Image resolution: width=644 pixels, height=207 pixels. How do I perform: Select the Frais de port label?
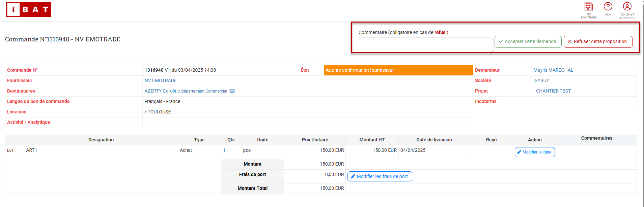(x=252, y=174)
